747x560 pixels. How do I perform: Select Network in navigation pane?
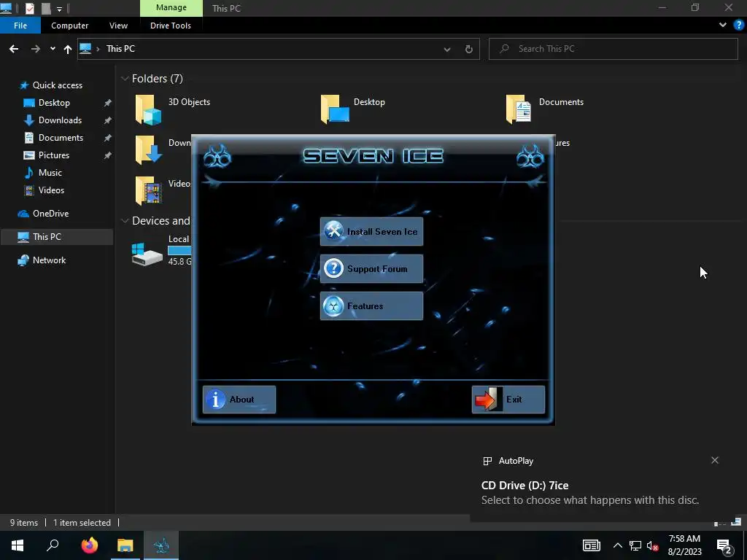tap(49, 260)
